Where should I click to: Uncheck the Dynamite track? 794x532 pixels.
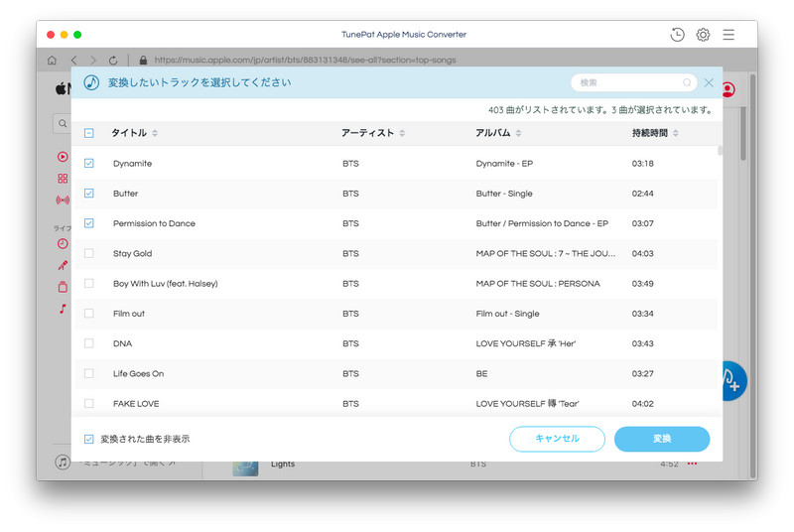click(x=89, y=163)
